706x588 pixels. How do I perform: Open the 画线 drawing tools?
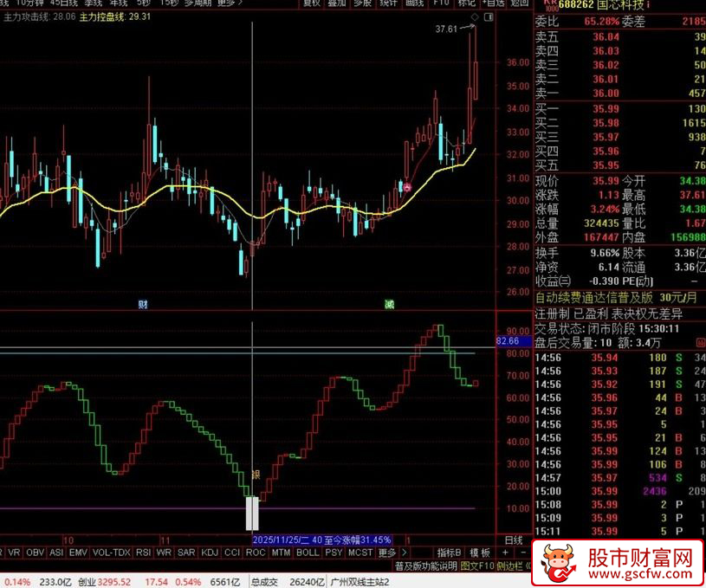pos(413,3)
